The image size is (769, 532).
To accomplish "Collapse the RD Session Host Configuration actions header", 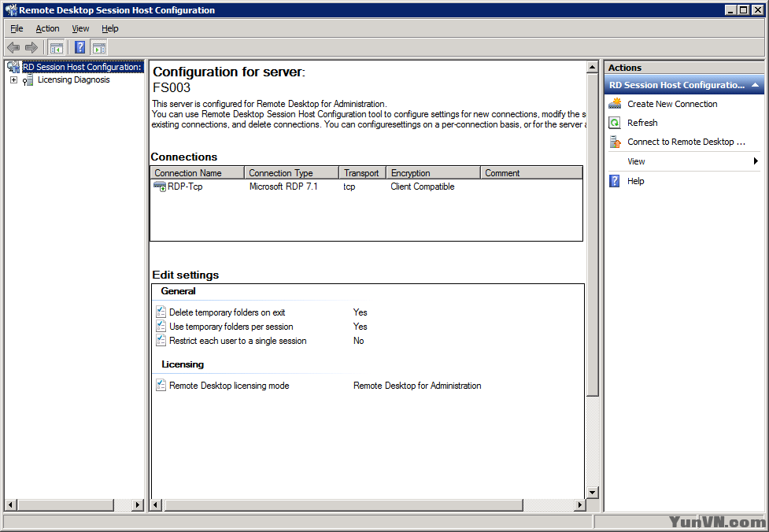I will pos(756,85).
